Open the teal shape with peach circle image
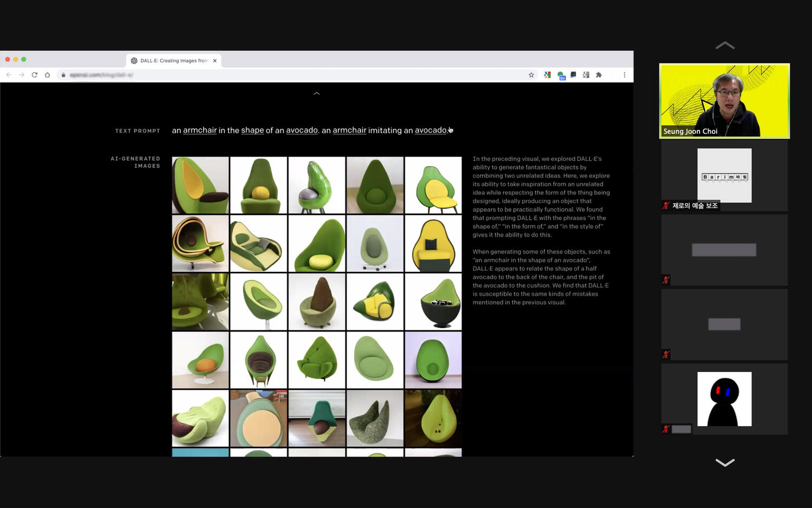 pyautogui.click(x=259, y=418)
